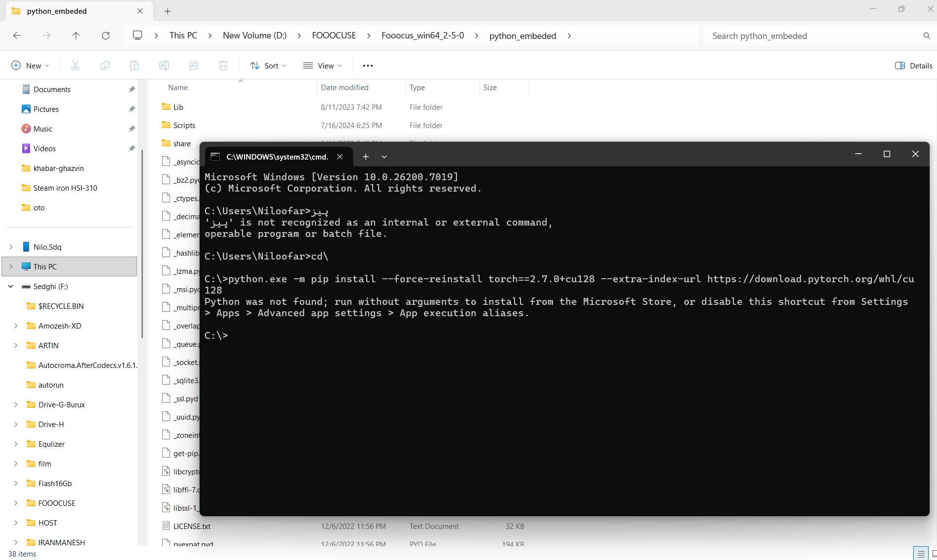937x560 pixels.
Task: Click the Search python_embeded input field
Action: click(813, 35)
